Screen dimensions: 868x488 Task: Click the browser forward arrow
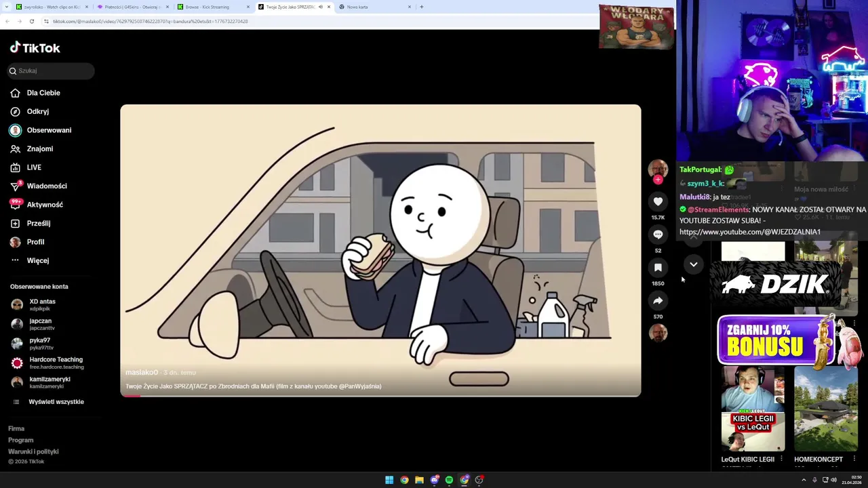coord(19,21)
